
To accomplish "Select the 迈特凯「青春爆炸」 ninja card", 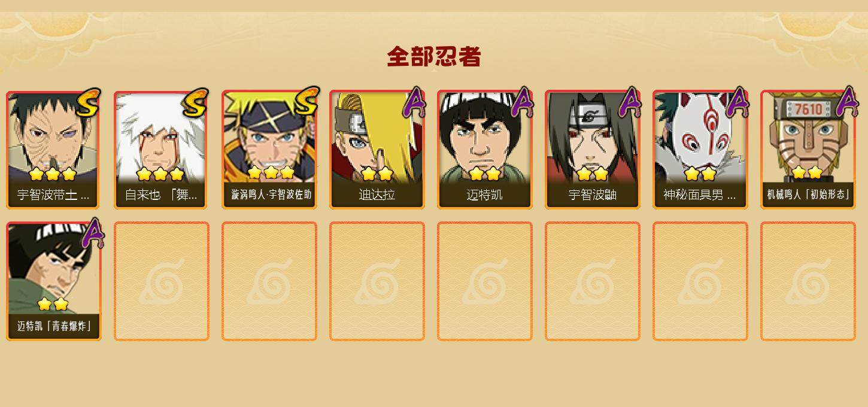I will click(x=54, y=281).
